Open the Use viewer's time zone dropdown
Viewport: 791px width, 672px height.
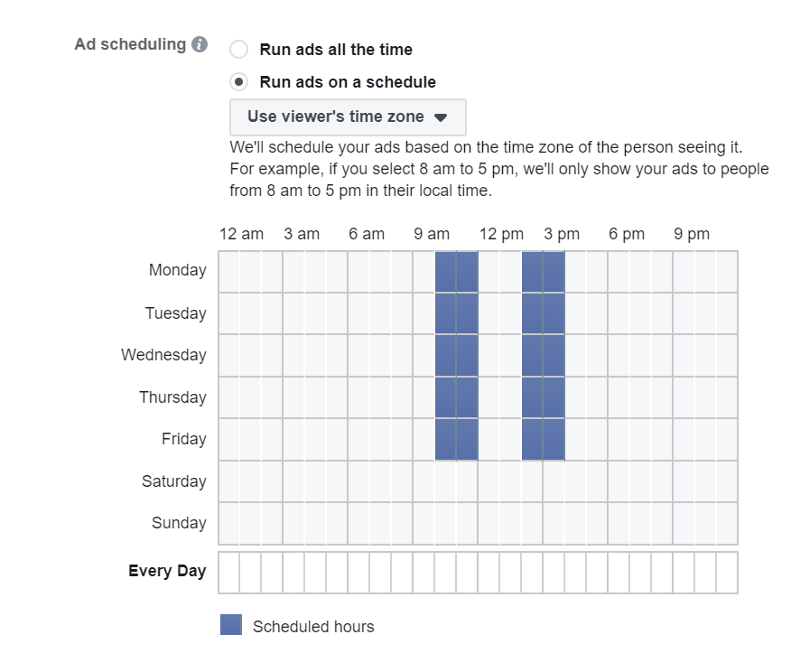(x=348, y=117)
